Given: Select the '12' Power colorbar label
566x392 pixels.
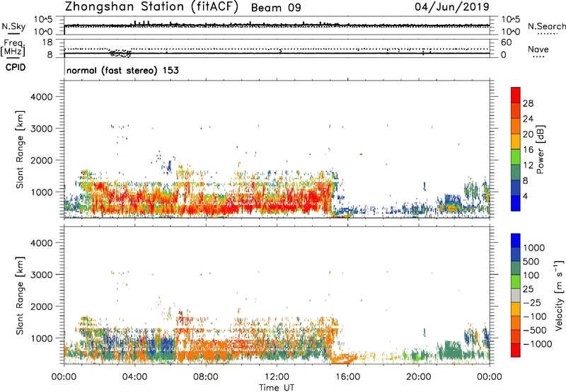Looking at the screenshot, I should [x=528, y=166].
